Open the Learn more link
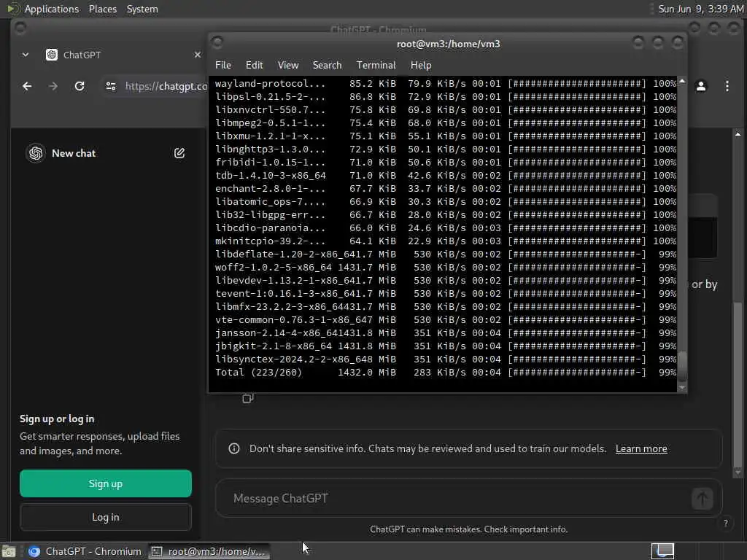 (641, 448)
